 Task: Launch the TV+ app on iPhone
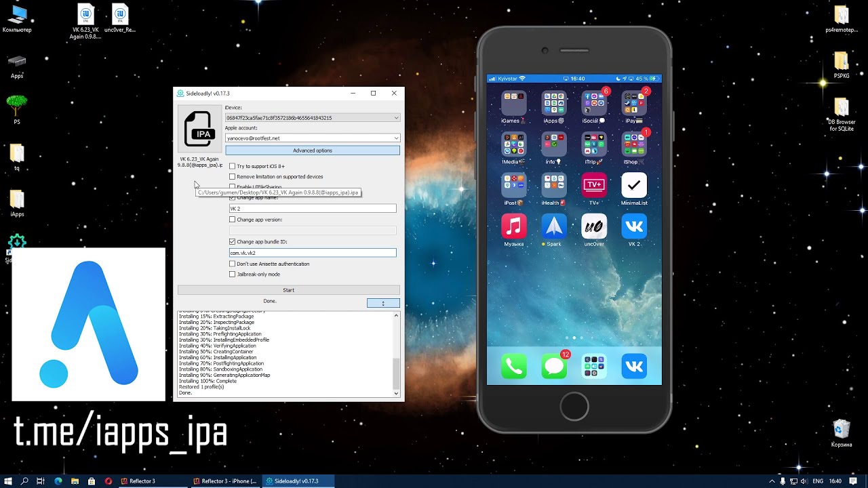(594, 185)
